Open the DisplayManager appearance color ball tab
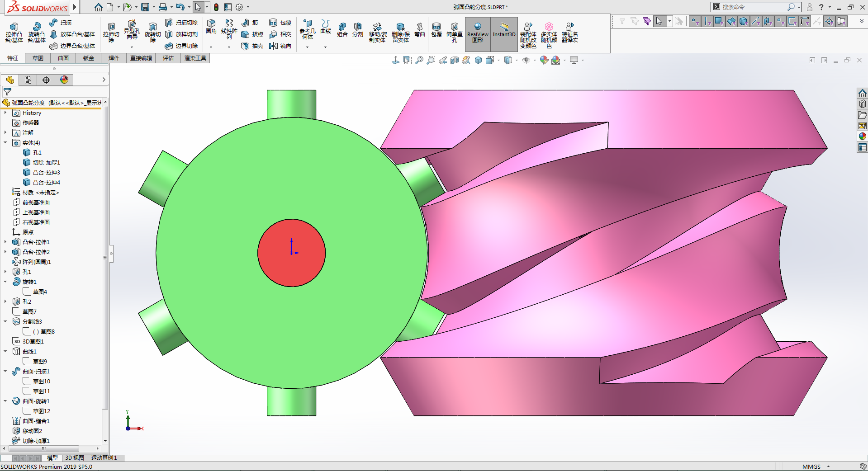 pyautogui.click(x=64, y=80)
